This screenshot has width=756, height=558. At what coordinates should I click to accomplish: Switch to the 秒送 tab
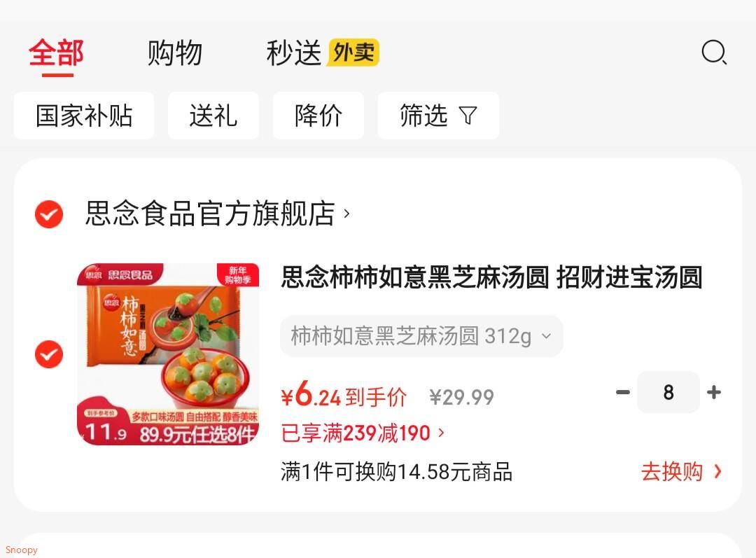(293, 53)
